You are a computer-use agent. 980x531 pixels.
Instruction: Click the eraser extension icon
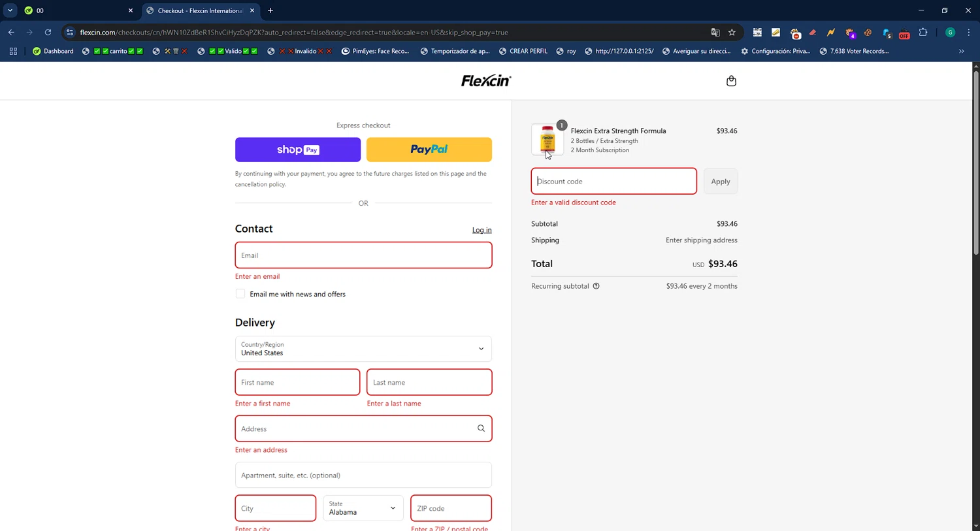(813, 32)
